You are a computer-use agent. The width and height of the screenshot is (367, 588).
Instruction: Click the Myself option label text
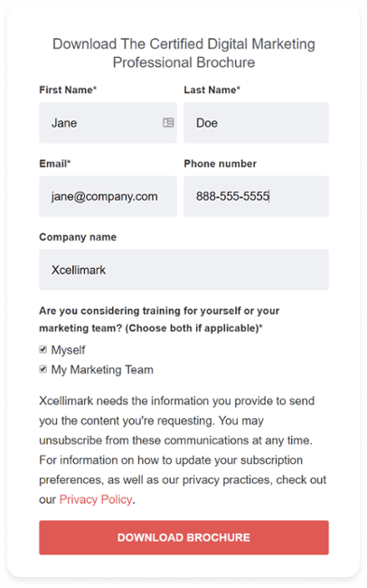tap(68, 350)
